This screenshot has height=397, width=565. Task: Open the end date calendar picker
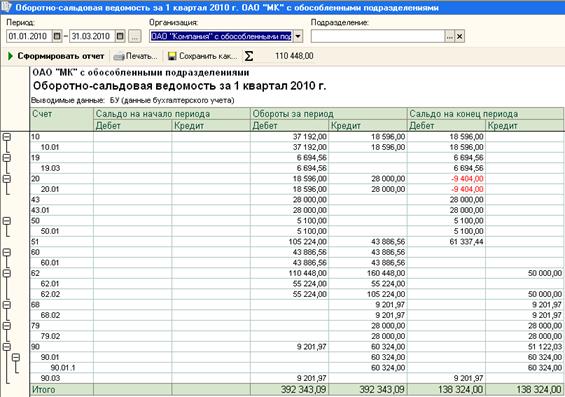pos(120,36)
